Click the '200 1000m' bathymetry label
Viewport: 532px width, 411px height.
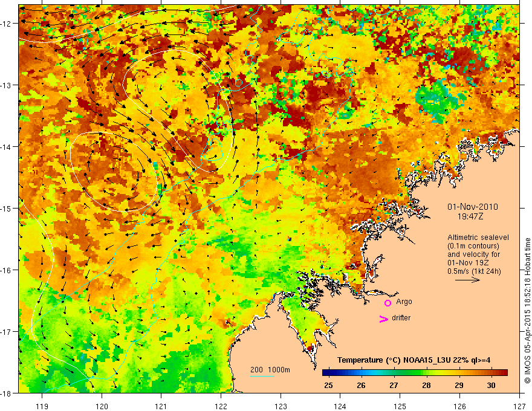(x=270, y=370)
